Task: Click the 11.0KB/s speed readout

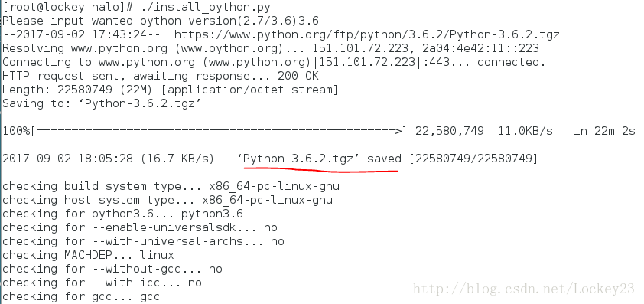Action: 525,131
